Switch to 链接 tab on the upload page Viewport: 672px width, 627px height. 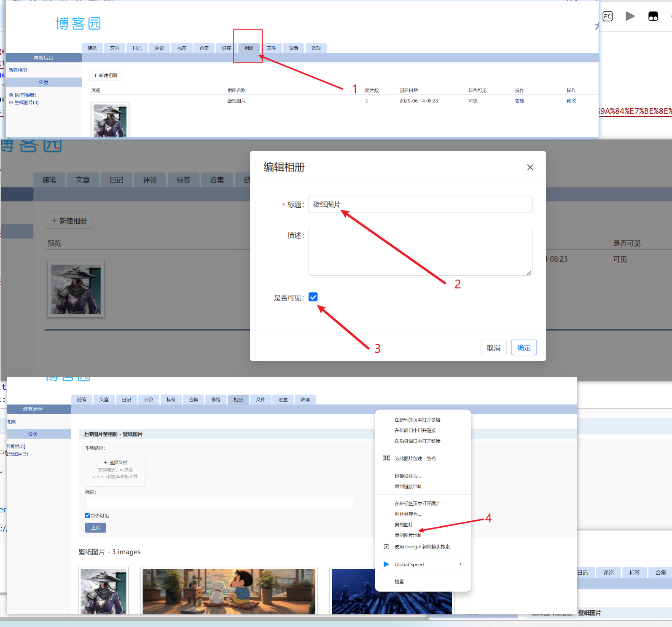pos(216,399)
